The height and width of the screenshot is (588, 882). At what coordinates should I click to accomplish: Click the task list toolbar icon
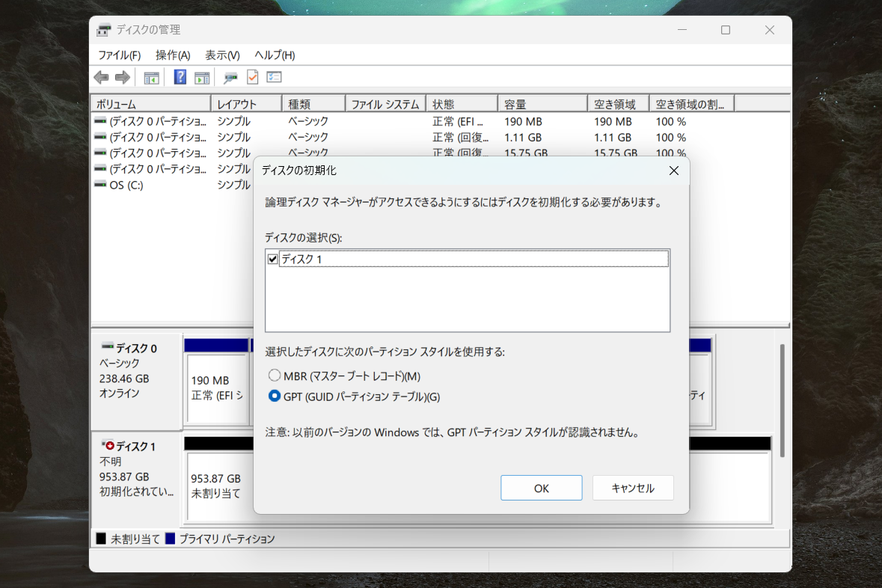pos(274,77)
